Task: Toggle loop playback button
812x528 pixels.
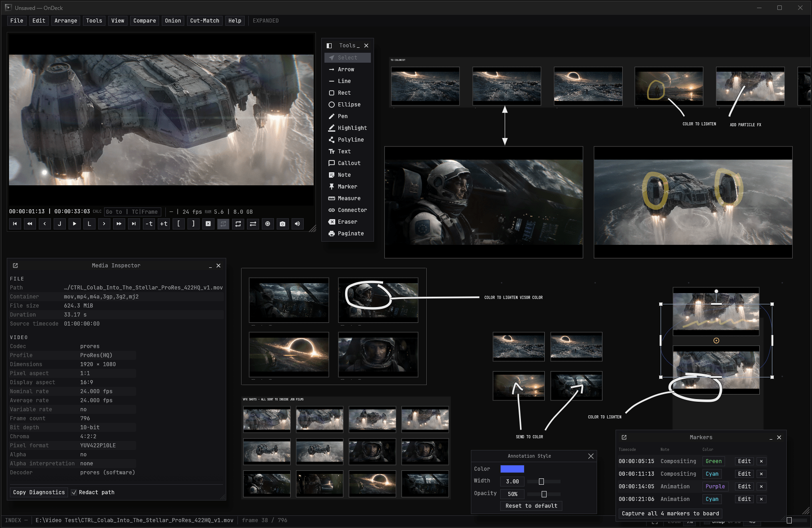Action: point(238,224)
